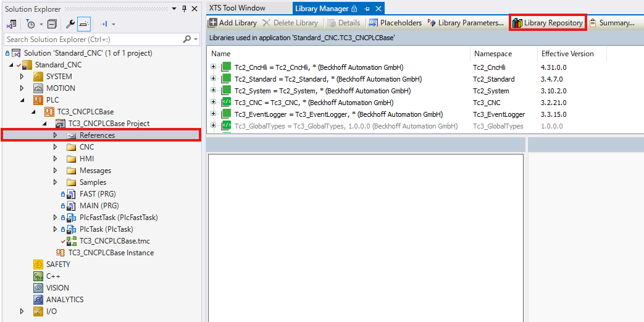
Task: Open Solution Explorer window position dropdown
Action: tap(175, 9)
